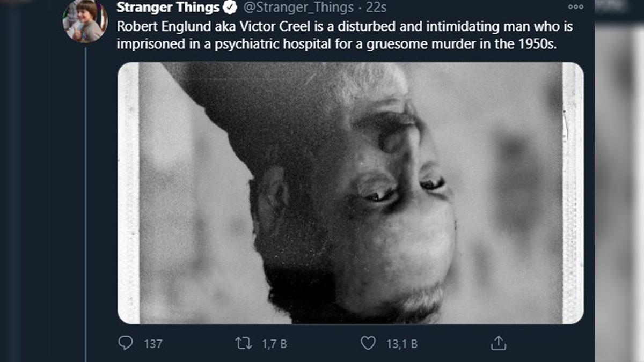644x362 pixels.
Task: Click the white film border on photo's right
Action: pos(572,193)
